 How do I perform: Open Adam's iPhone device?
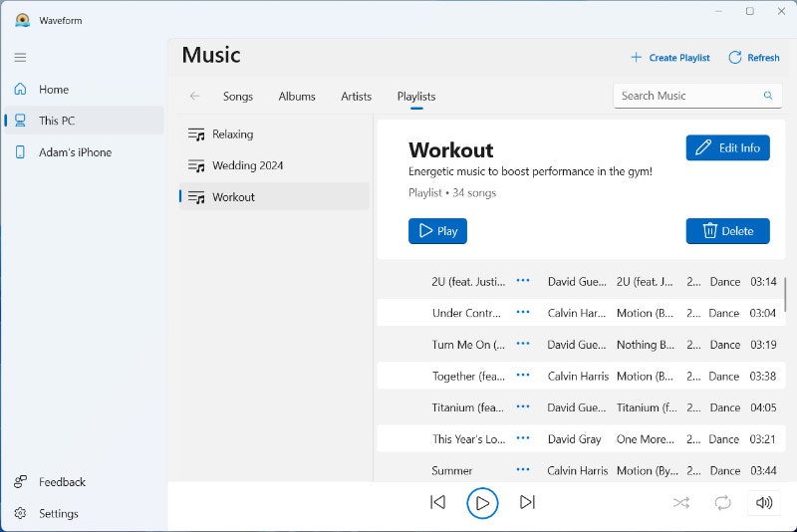pos(84,151)
